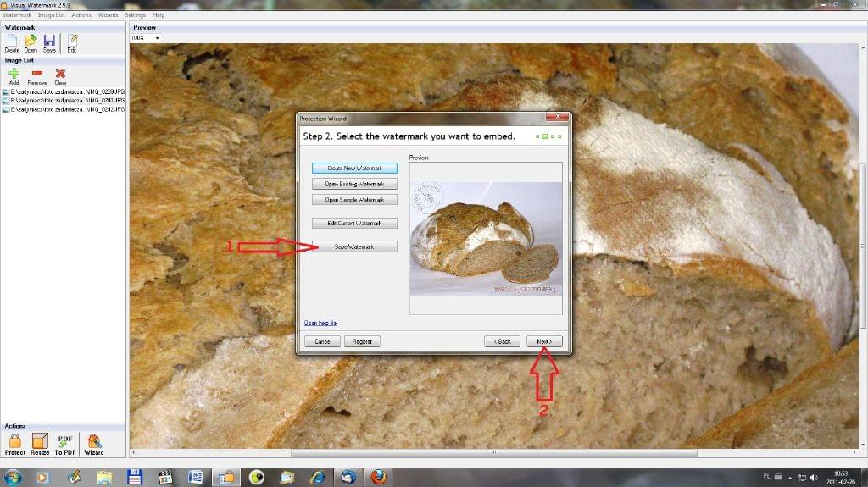Click the Save watermark floppy icon
868x487 pixels.
point(49,42)
